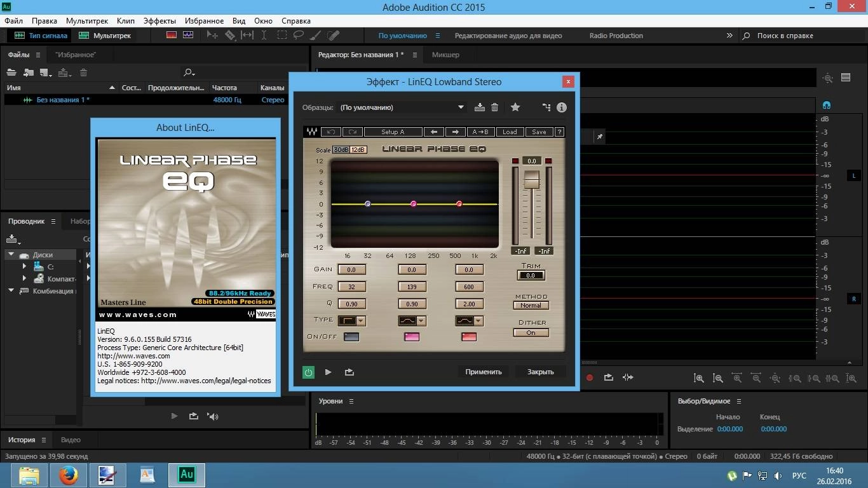Undo in the LinEQ plugin toolbar
The image size is (868, 488).
point(331,132)
